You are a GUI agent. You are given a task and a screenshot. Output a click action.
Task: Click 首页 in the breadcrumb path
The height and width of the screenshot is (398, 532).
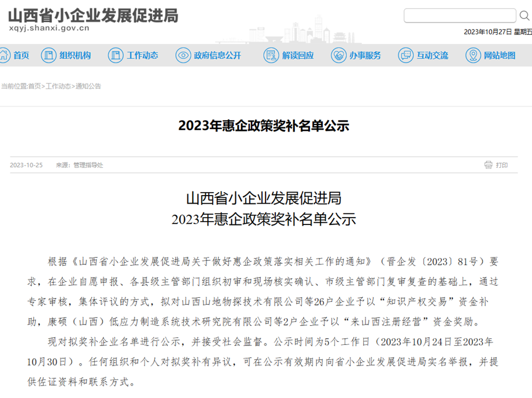click(35, 86)
